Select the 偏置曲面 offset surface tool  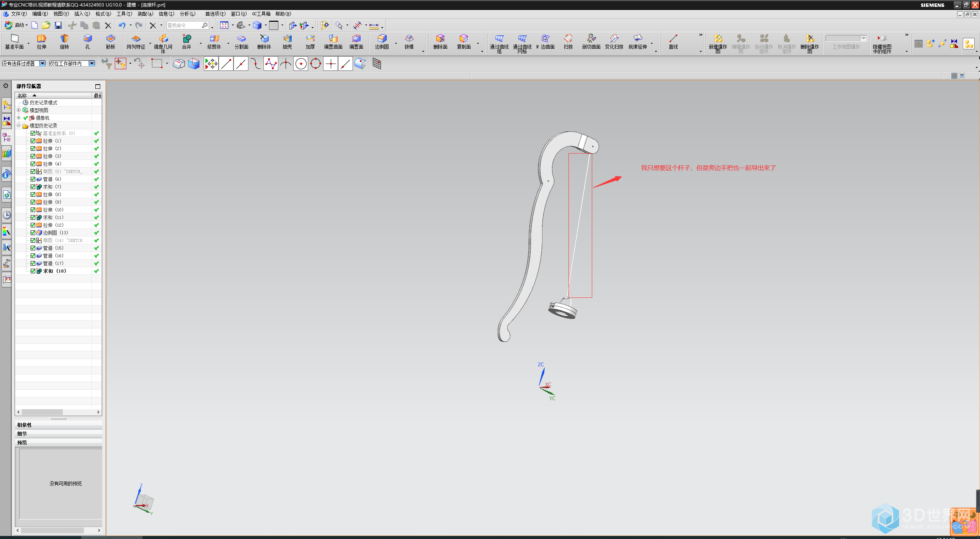point(333,42)
